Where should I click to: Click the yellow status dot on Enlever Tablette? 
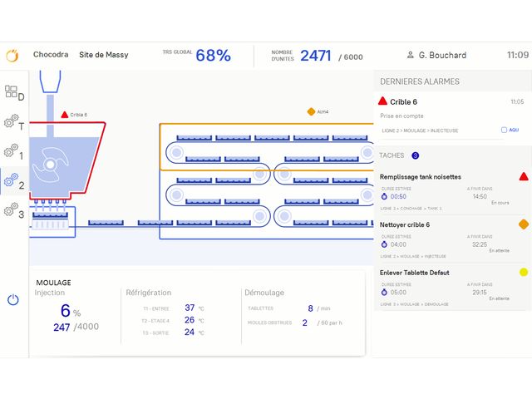(524, 273)
